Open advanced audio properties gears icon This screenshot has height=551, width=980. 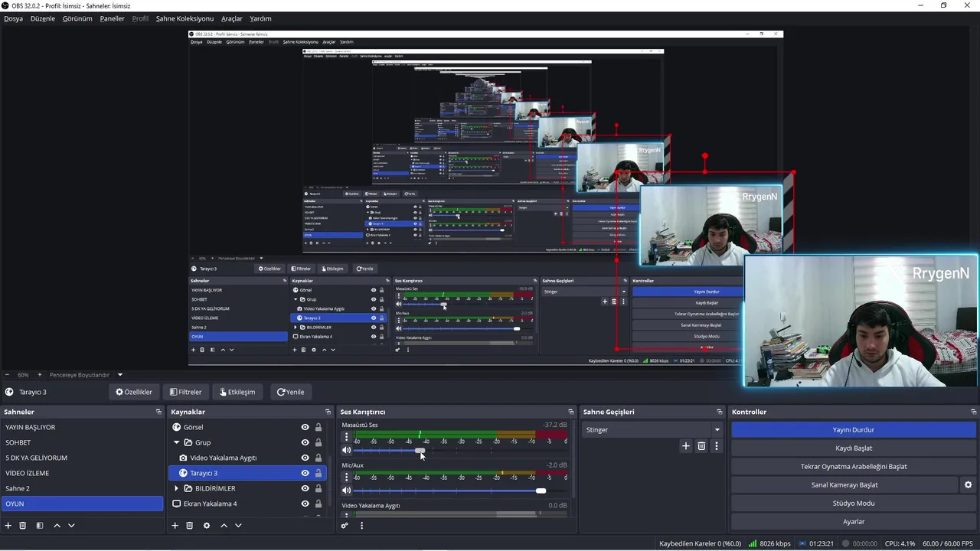point(345,526)
